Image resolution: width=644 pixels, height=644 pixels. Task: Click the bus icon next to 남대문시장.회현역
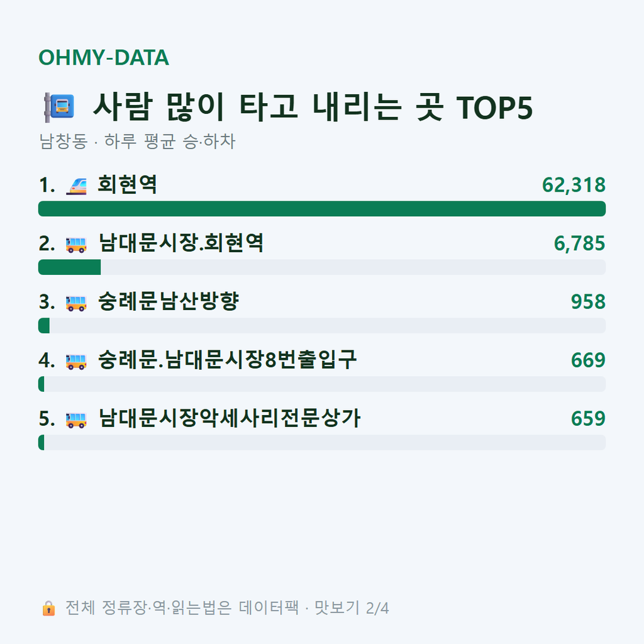tap(76, 245)
